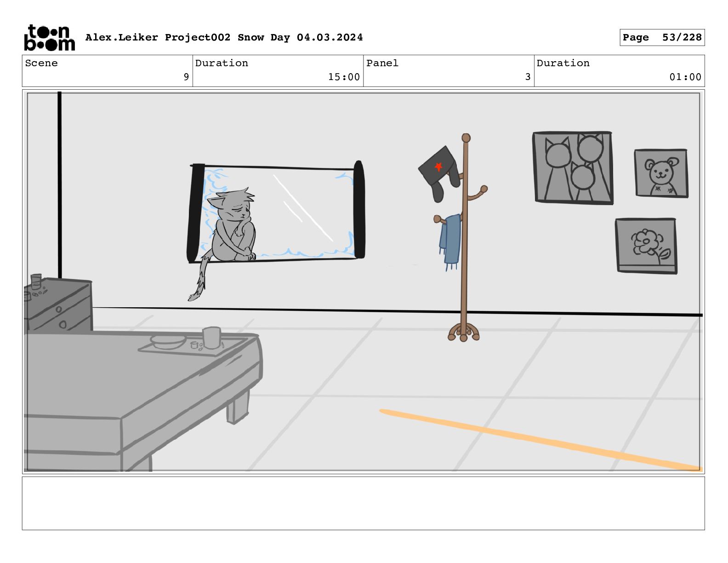The height and width of the screenshot is (563, 728).
Task: Click the "Panel" label
Action: (x=382, y=63)
